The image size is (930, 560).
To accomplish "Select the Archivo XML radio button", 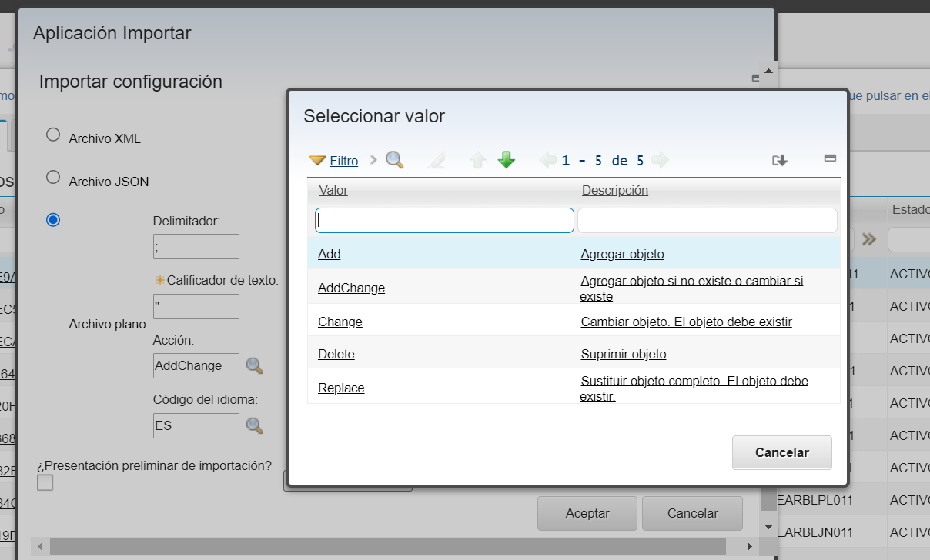I will [x=53, y=135].
